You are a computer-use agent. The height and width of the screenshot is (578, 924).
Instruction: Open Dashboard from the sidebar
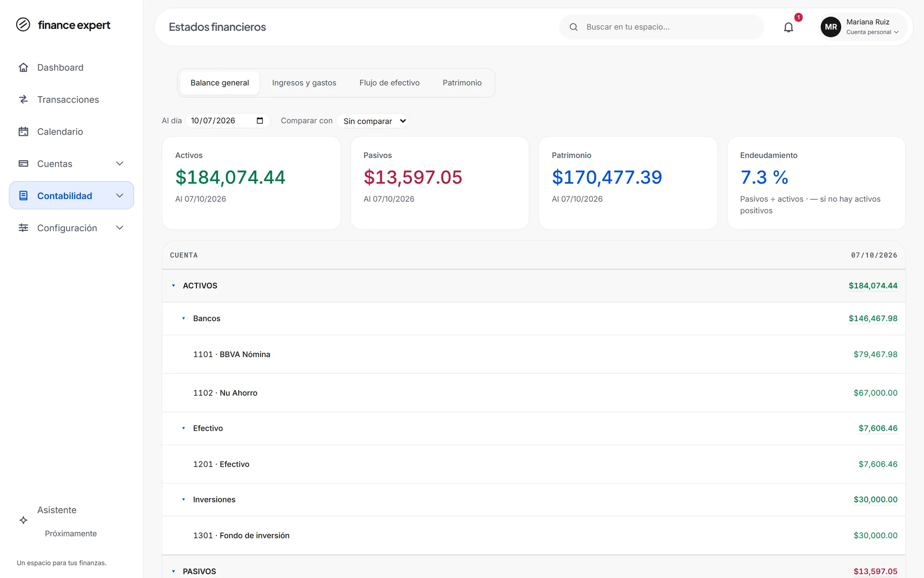pyautogui.click(x=71, y=67)
